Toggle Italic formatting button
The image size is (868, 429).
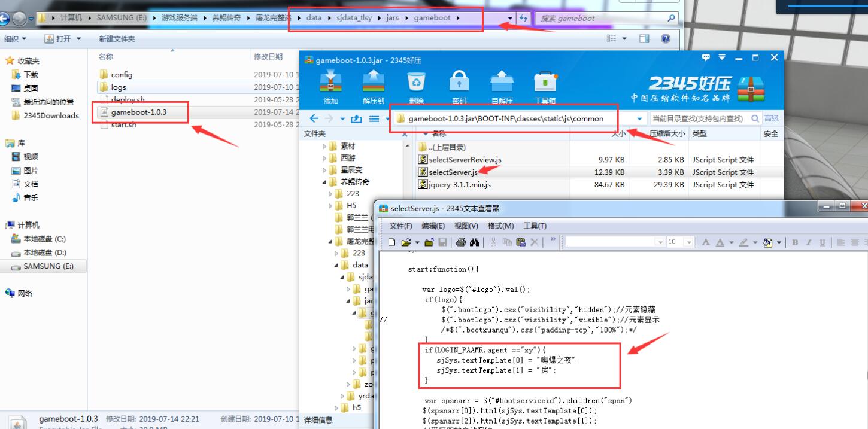pyautogui.click(x=809, y=242)
